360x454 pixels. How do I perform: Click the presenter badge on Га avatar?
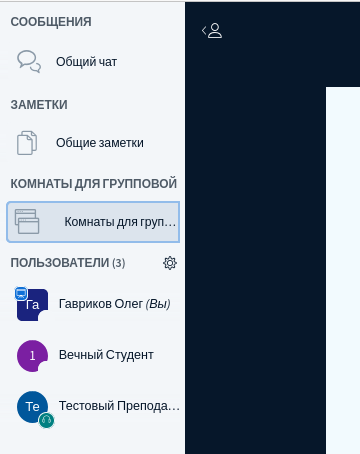(21, 293)
